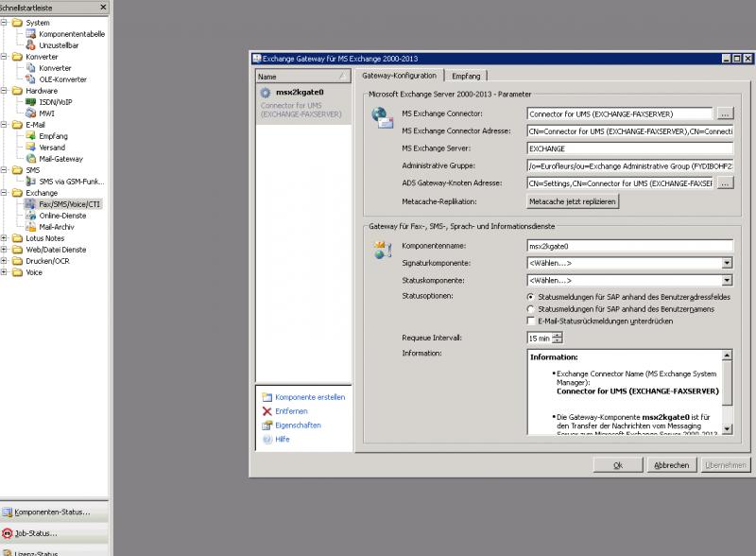Open the Signaturkomponente dropdown
Viewport: 756px width, 556px height.
click(x=727, y=263)
